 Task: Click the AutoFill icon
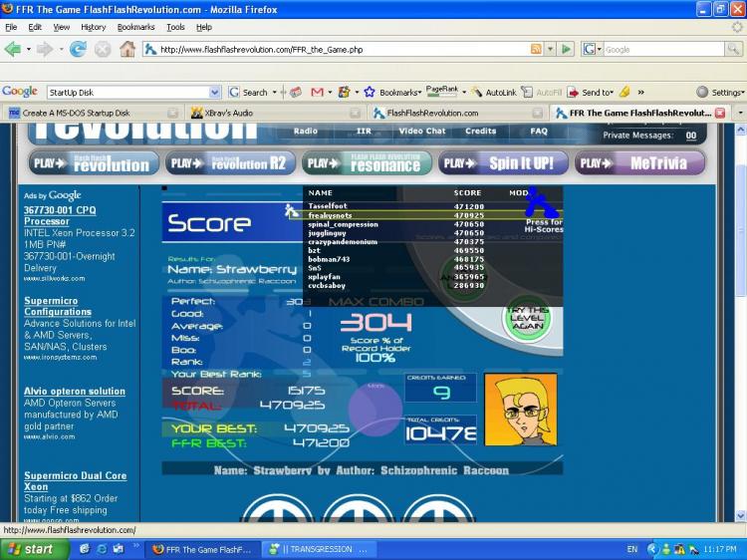click(527, 92)
